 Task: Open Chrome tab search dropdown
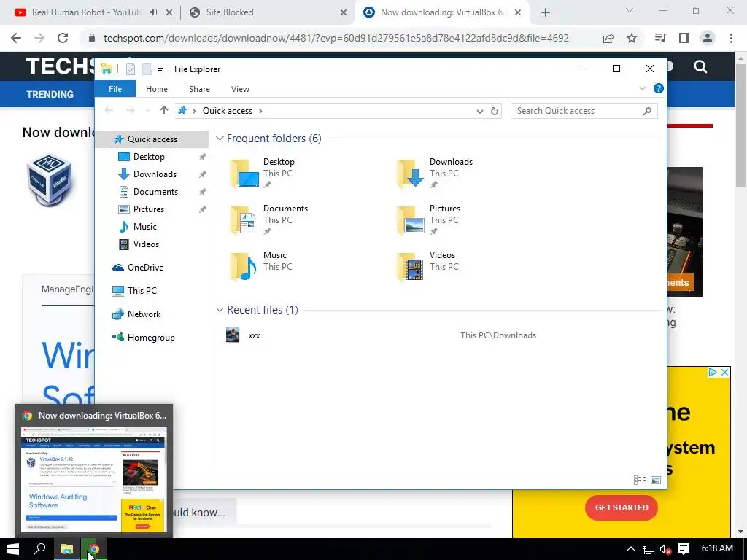[630, 10]
